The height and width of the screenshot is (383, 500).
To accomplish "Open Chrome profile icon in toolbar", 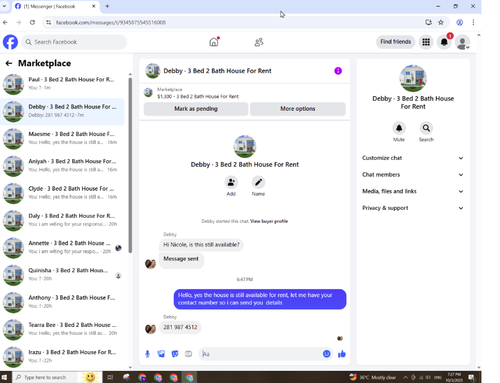I will tap(459, 22).
